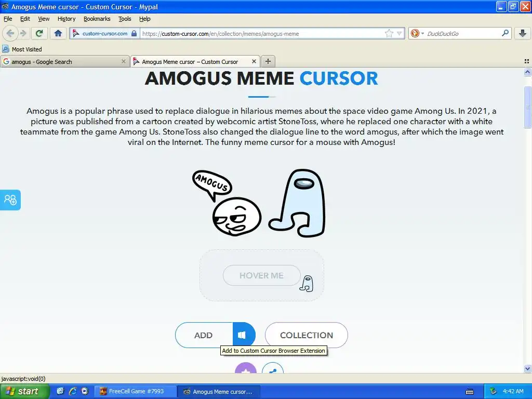Open a new tab with plus button

pos(268,61)
